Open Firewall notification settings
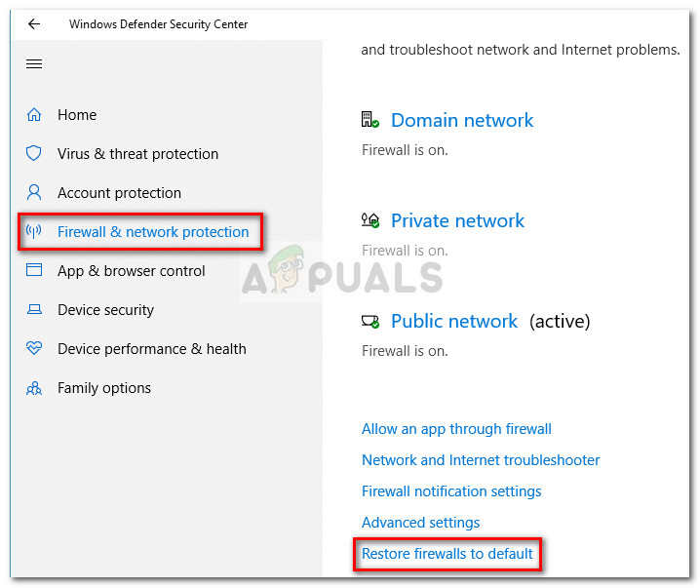This screenshot has height=588, width=700. (451, 491)
